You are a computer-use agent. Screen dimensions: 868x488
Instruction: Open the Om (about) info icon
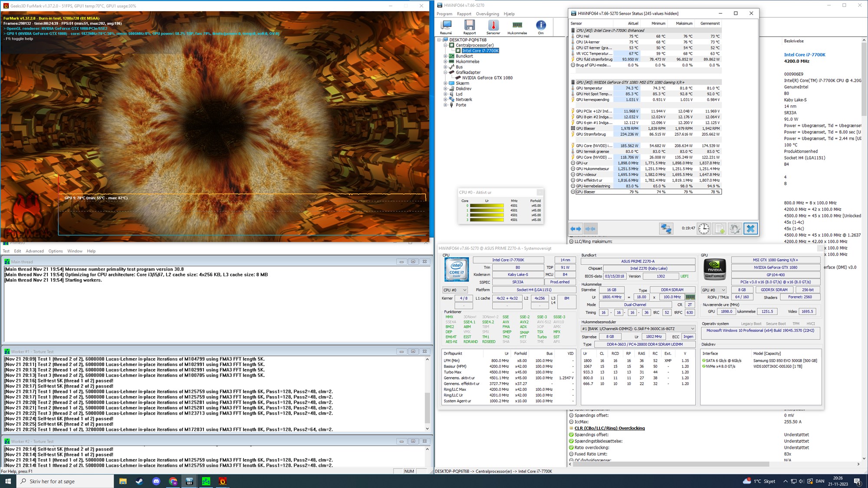point(541,27)
